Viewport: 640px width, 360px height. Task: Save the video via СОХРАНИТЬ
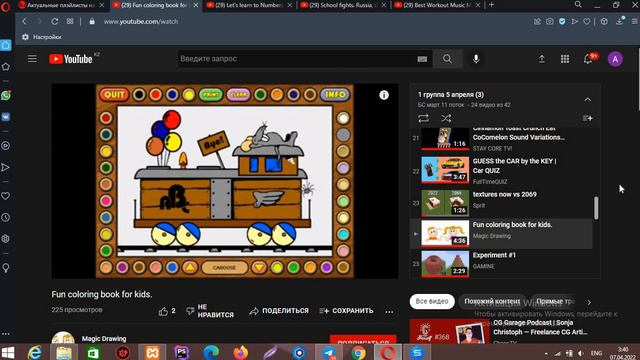click(347, 311)
